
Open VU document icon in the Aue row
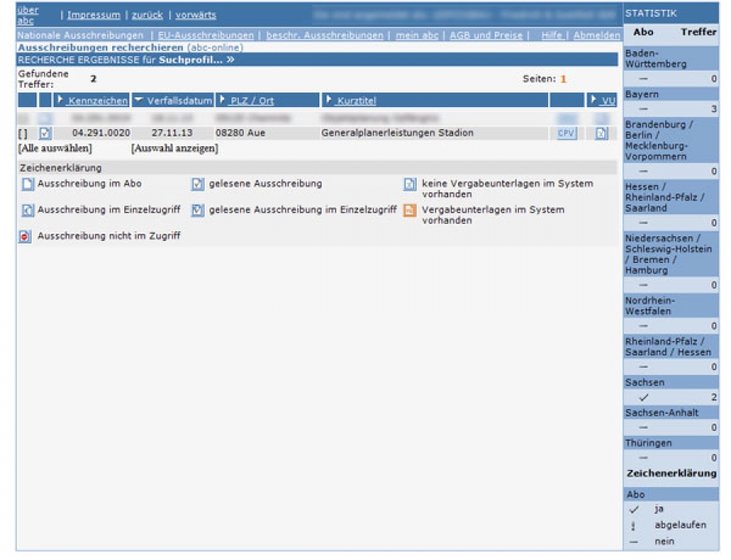pyautogui.click(x=601, y=133)
